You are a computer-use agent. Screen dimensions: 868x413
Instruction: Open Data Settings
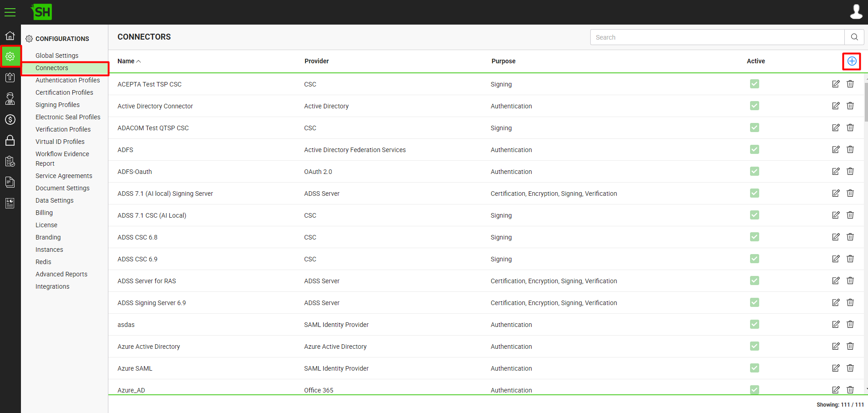54,200
